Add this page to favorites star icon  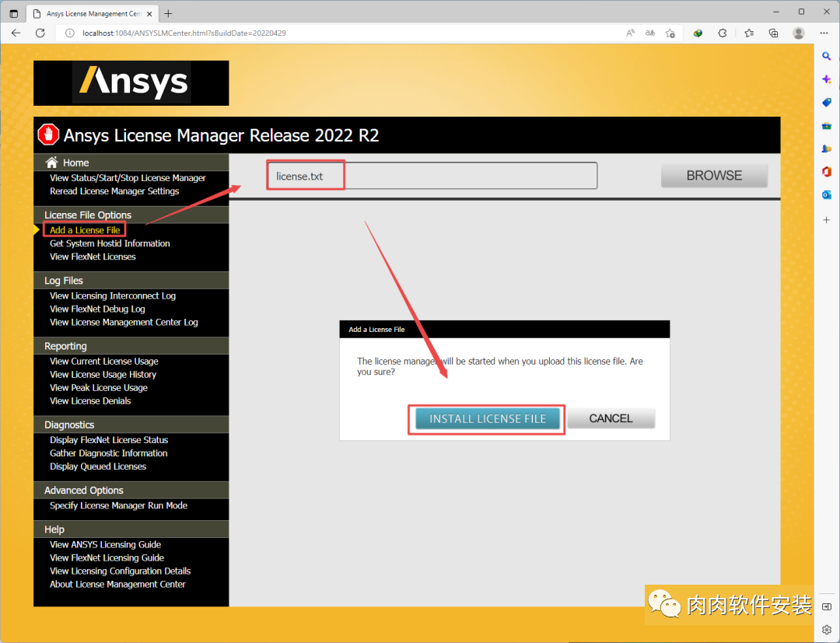[670, 33]
